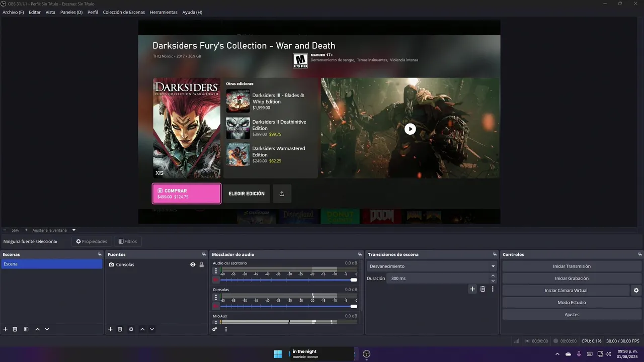Toggle Modo Estudio
Viewport: 644px width, 362px height.
(x=572, y=302)
